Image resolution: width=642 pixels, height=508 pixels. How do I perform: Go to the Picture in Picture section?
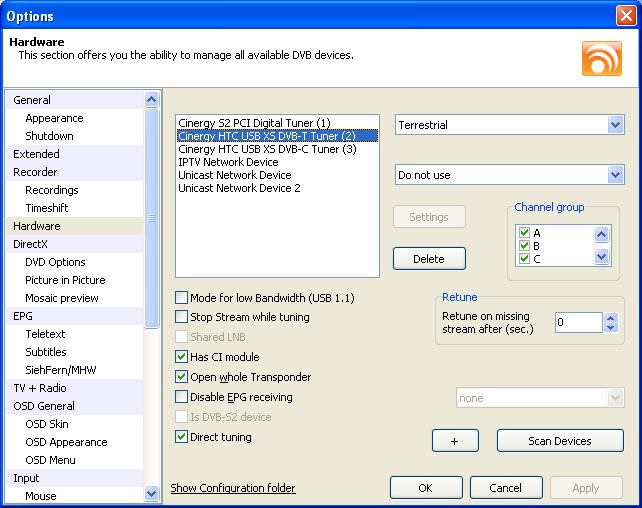coord(65,280)
